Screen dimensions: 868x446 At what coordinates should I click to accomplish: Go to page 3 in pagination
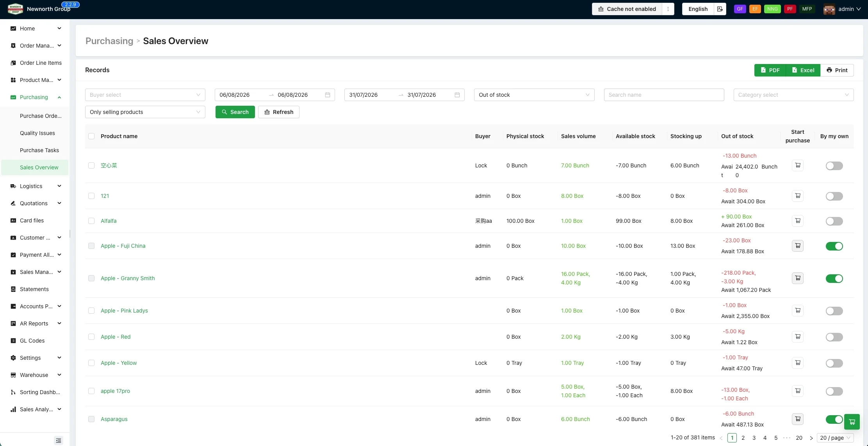pos(754,438)
